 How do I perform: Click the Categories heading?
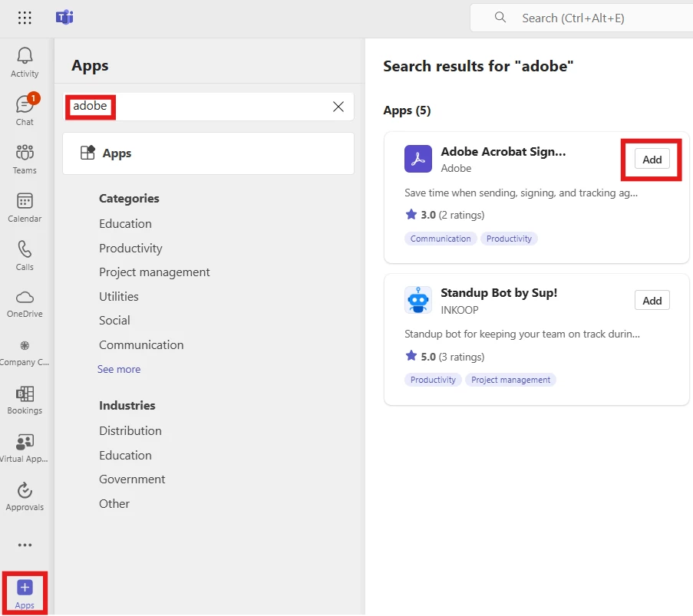click(x=129, y=199)
